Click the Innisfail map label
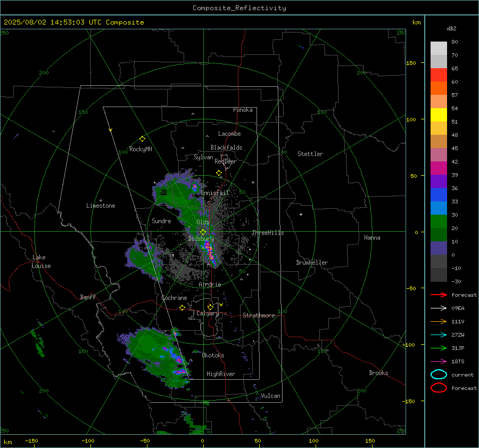Viewport: 479px width, 448px height. (215, 193)
